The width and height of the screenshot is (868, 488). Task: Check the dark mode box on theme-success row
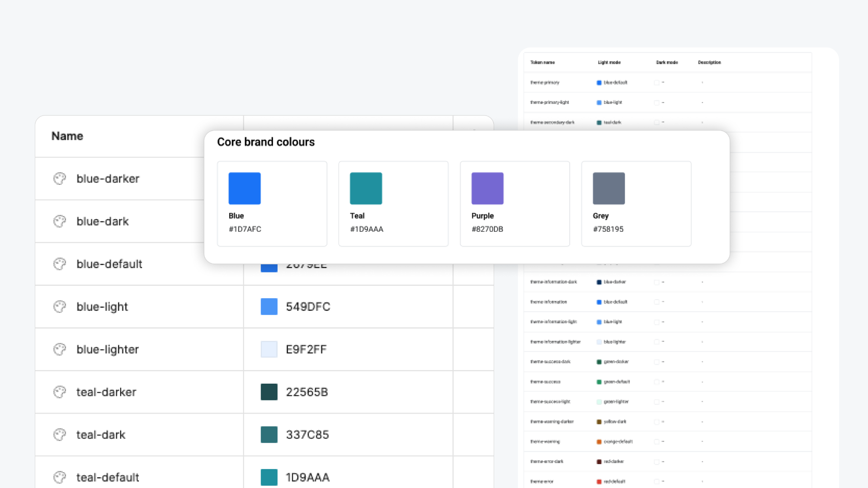click(657, 381)
